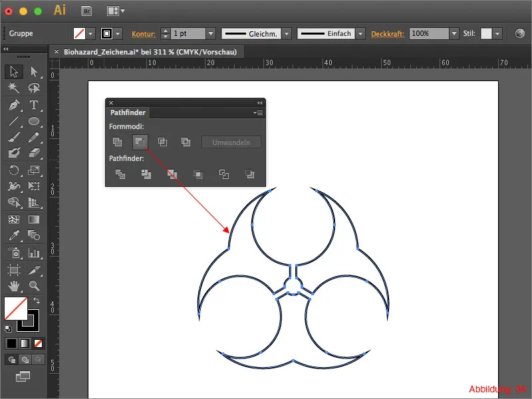
Task: Select the Ellipse tool
Action: point(34,121)
